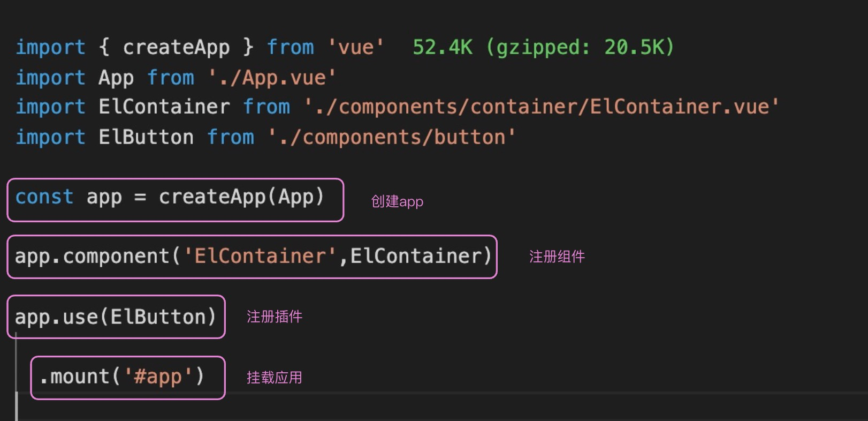
Task: Place cursor on createApp(App) call
Action: pos(242,198)
